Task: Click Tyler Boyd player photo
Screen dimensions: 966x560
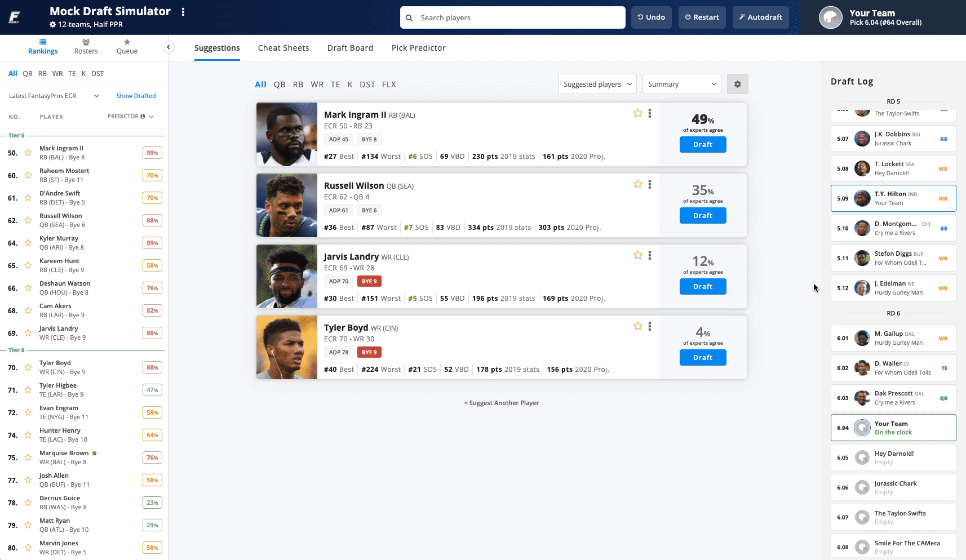Action: (287, 347)
